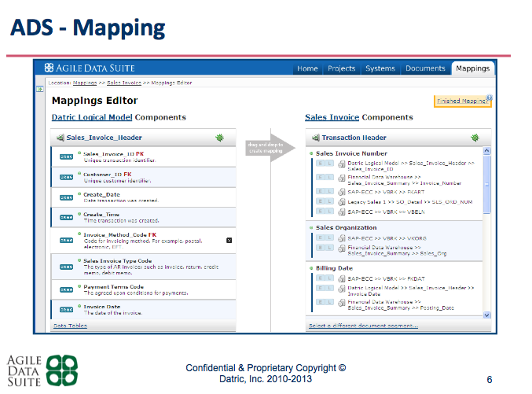Viewport: 532px width, 394px height.
Task: Click Sales_Invoice_Header table icon
Action: tap(61, 138)
